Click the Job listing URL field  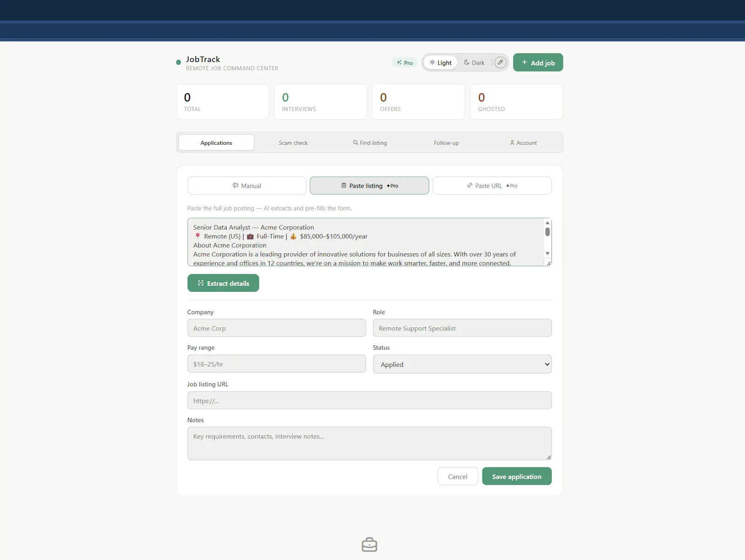pyautogui.click(x=369, y=400)
